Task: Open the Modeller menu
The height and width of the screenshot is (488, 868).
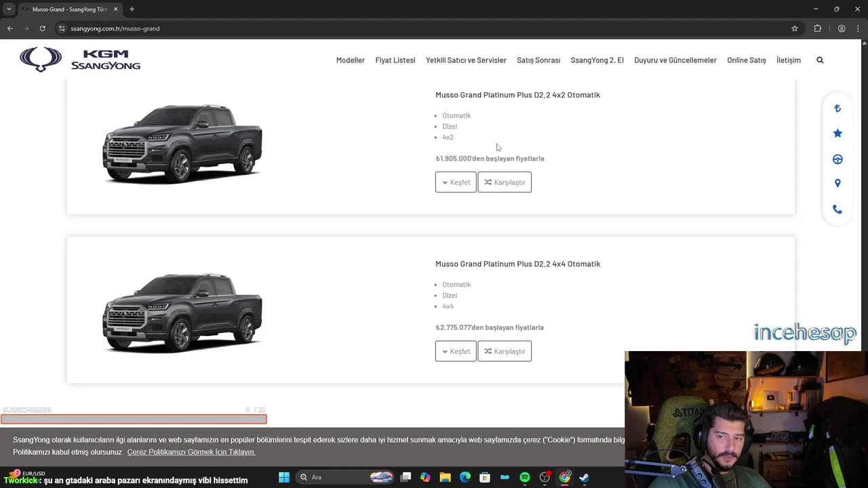Action: click(x=351, y=60)
